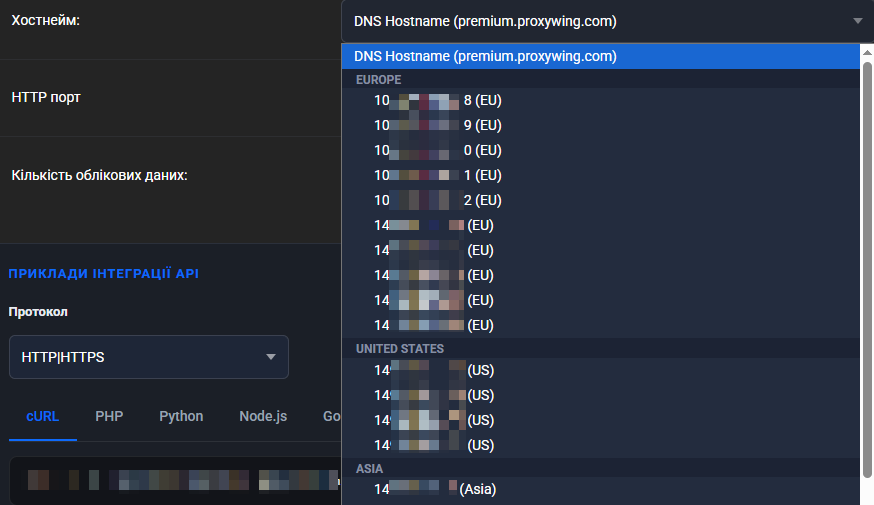Choose the EU host ending in 9

[600, 125]
